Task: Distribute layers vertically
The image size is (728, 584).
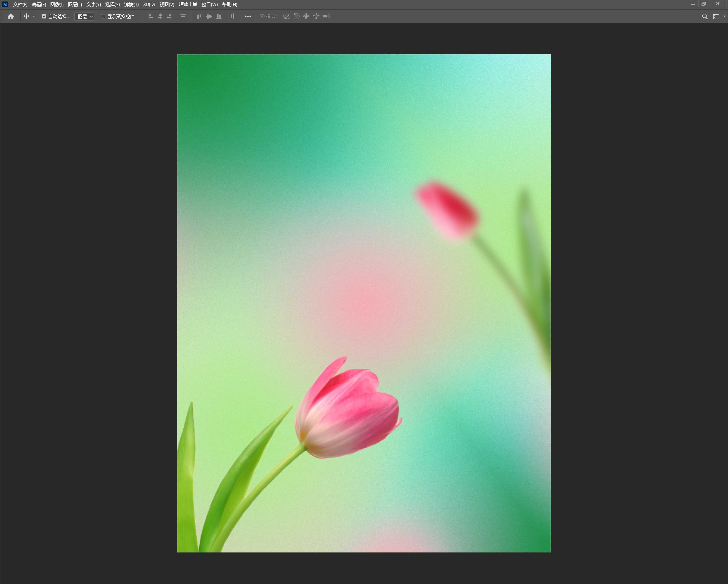Action: pos(183,16)
